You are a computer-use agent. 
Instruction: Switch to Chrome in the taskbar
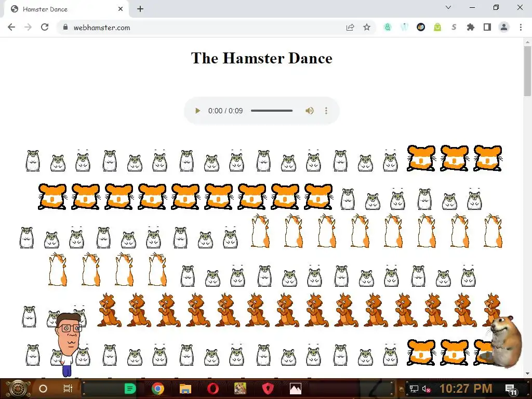158,389
